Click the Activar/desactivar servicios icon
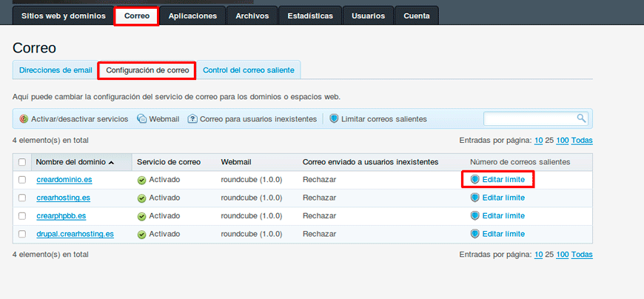This screenshot has width=644, height=299. click(24, 119)
